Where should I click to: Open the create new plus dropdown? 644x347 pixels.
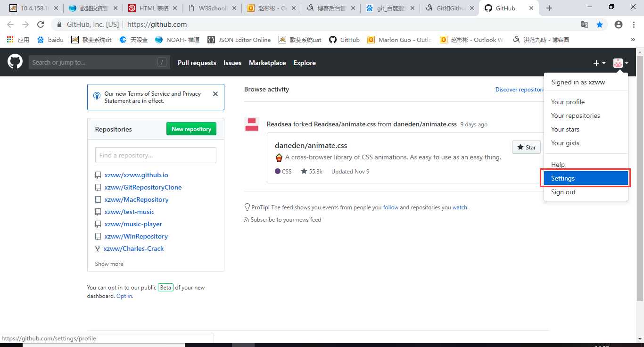click(x=599, y=63)
